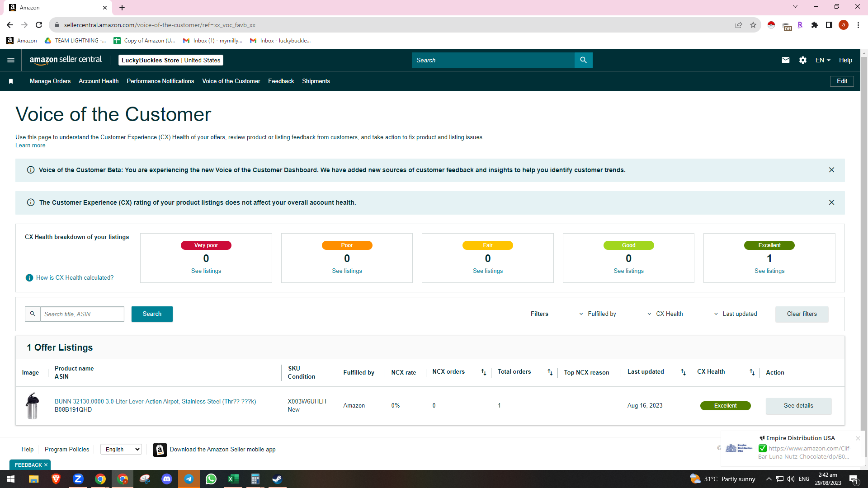Viewport: 868px width, 488px height.
Task: Click the header search magnifier button
Action: 583,60
